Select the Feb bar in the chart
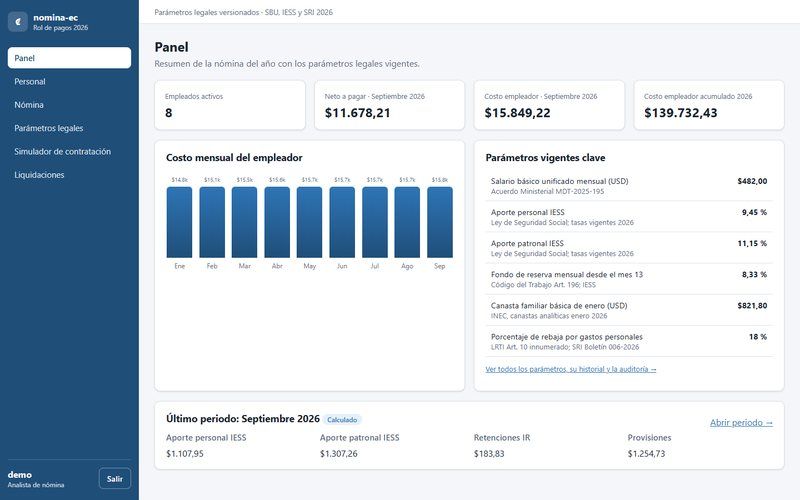The width and height of the screenshot is (800, 500). (x=212, y=222)
